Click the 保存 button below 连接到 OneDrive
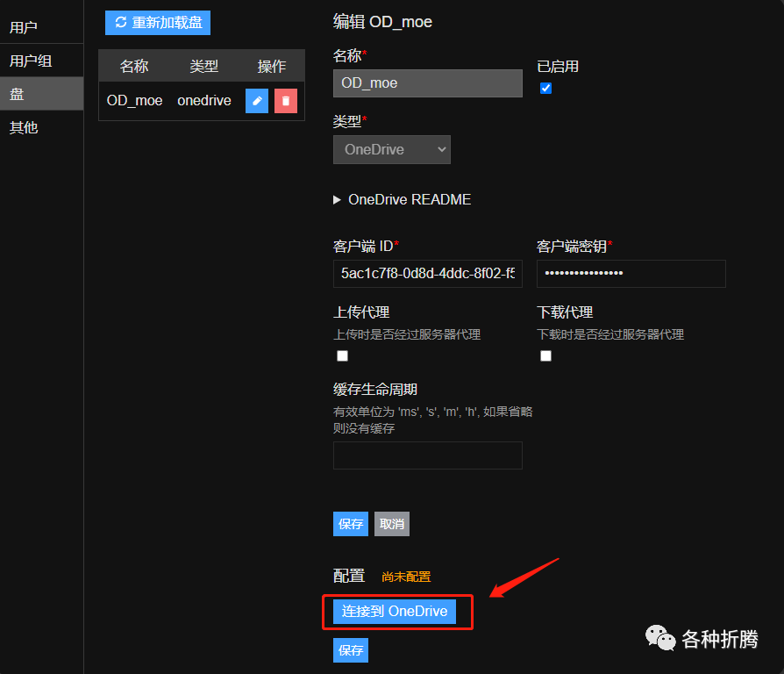784x674 pixels. pyautogui.click(x=351, y=650)
